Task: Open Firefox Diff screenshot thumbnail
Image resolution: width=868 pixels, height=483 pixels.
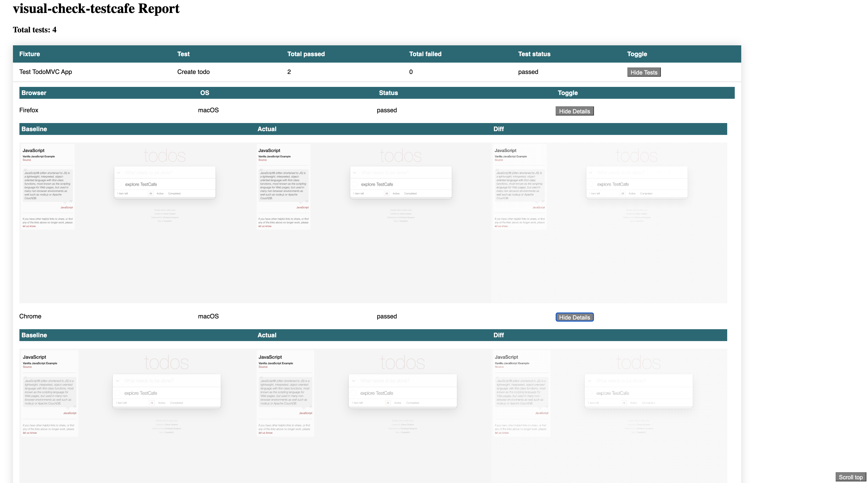Action: [609, 222]
